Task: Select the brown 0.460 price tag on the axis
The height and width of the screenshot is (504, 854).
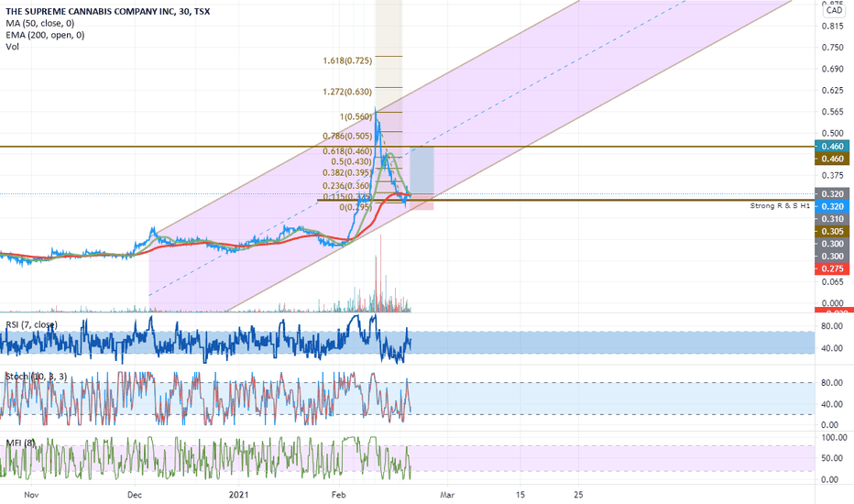Action: tap(832, 159)
